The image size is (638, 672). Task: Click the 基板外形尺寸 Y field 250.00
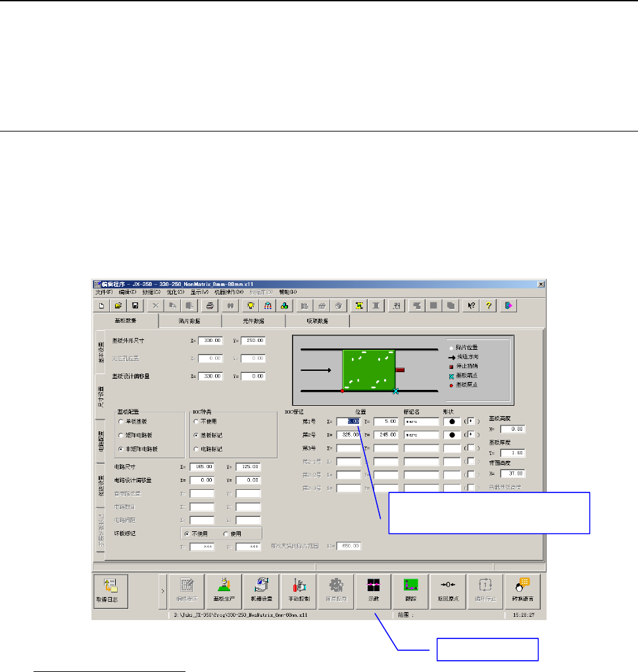(253, 341)
